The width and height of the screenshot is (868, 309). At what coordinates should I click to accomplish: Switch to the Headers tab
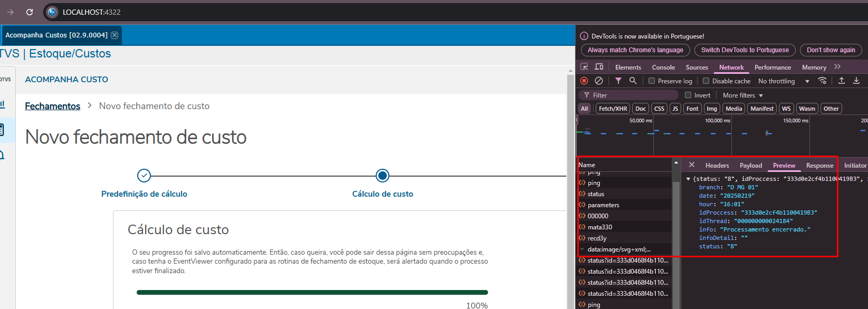[717, 165]
